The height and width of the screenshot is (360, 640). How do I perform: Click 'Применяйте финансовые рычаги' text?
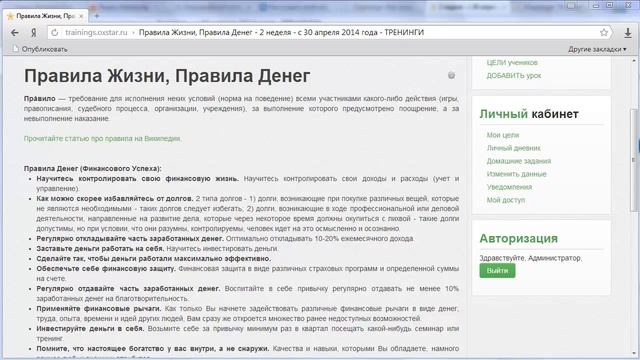[x=99, y=309]
